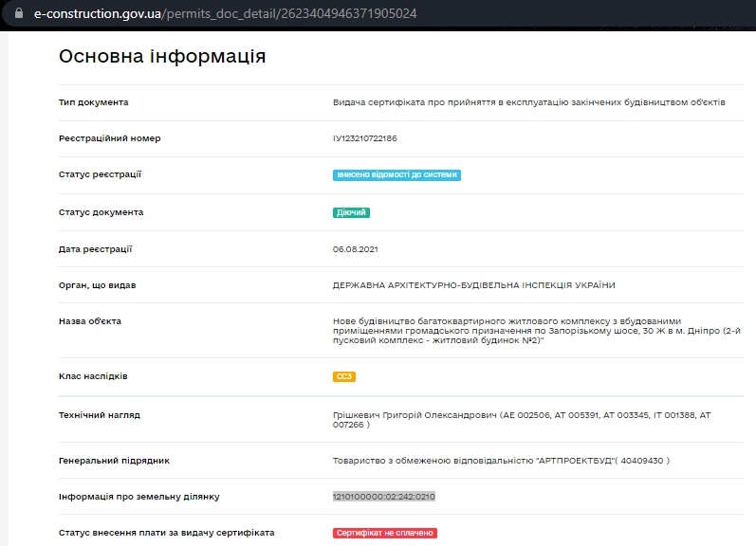Select registration number ІУ123210722186
The image size is (756, 546).
[x=364, y=138]
